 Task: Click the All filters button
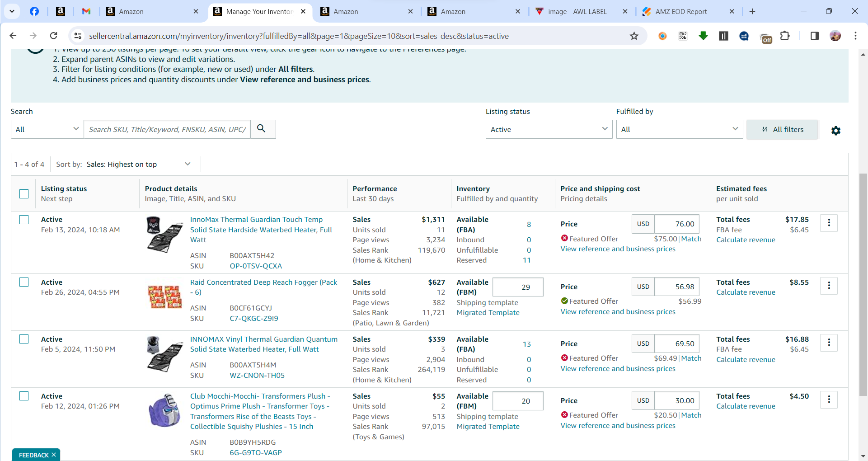pyautogui.click(x=782, y=129)
